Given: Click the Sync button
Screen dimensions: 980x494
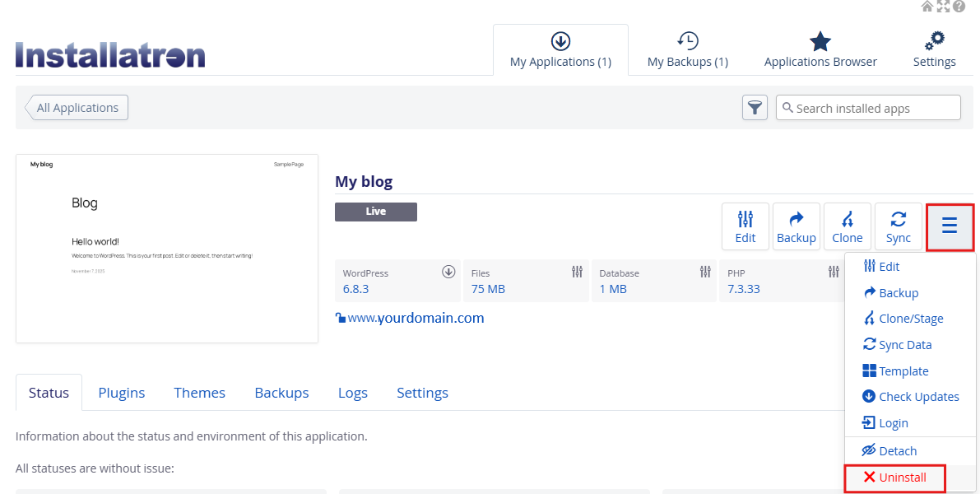Looking at the screenshot, I should (899, 226).
